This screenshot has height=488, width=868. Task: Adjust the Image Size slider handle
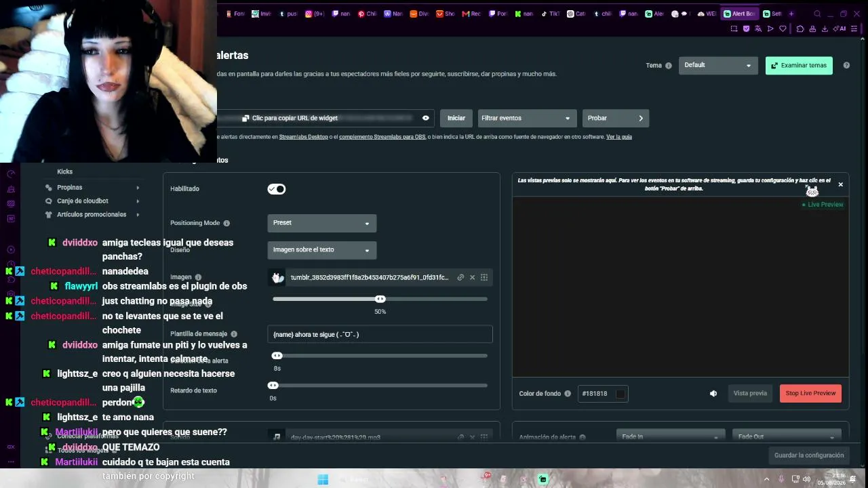(380, 299)
